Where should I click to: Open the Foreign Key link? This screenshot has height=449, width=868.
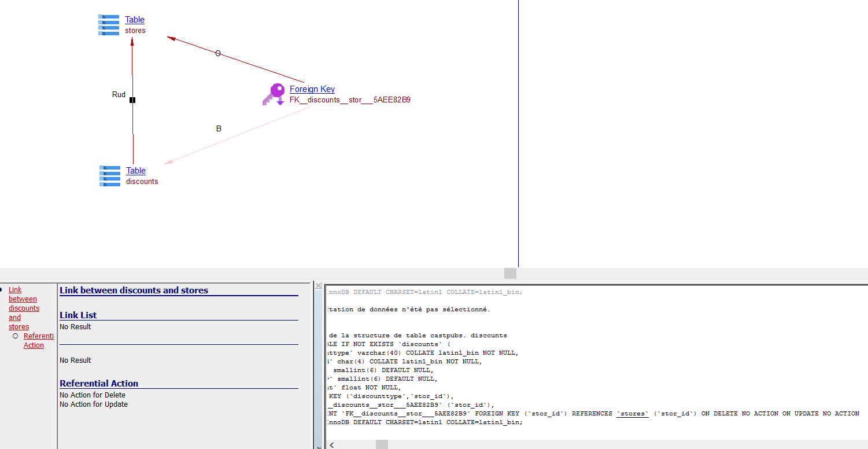click(x=312, y=89)
